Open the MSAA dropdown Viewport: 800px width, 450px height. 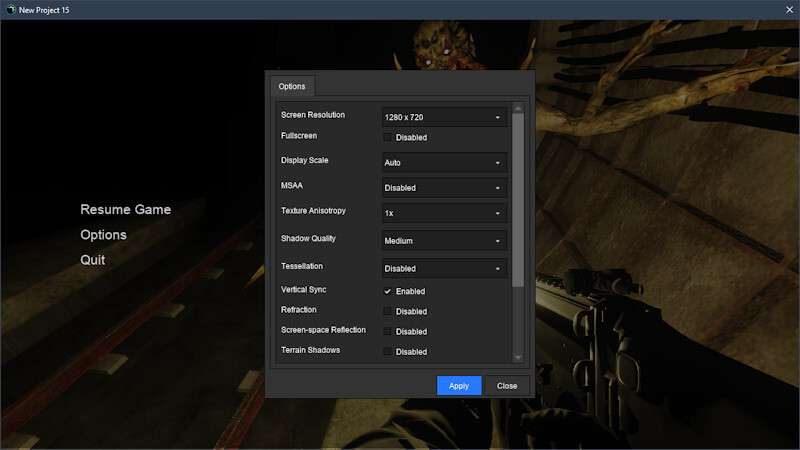[x=444, y=187]
